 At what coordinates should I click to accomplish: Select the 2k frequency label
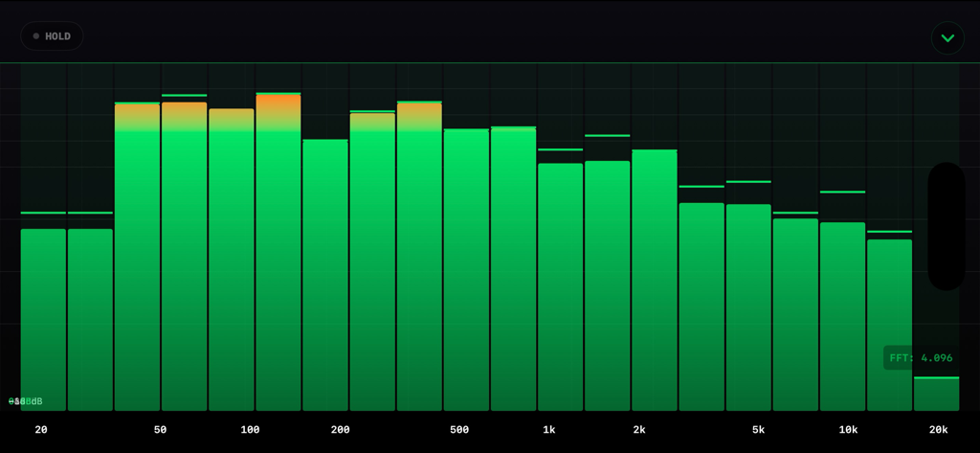pyautogui.click(x=638, y=430)
